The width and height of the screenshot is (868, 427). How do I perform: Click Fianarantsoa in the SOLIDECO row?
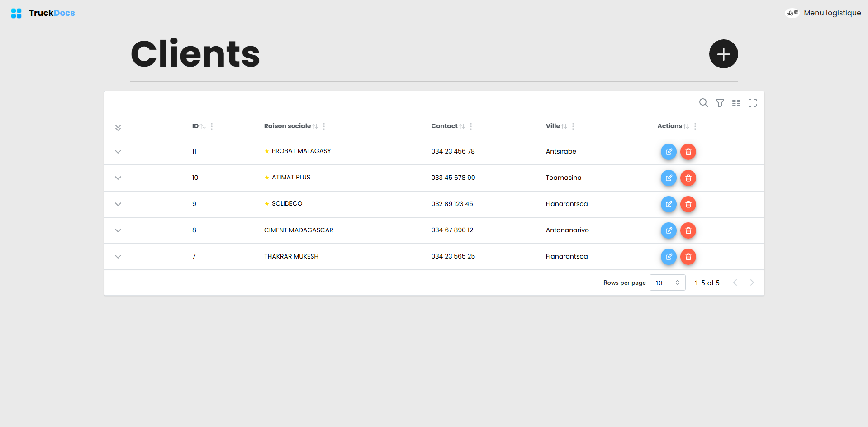point(567,204)
